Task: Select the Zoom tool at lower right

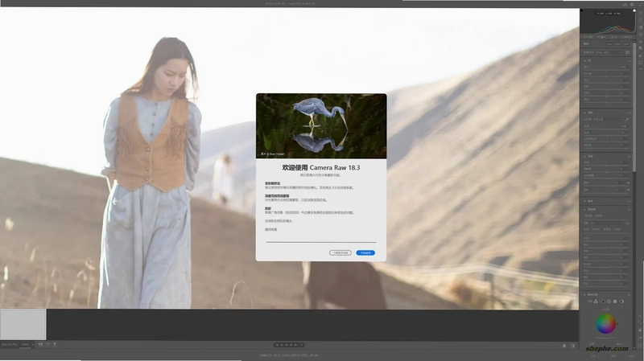Action: click(640, 323)
